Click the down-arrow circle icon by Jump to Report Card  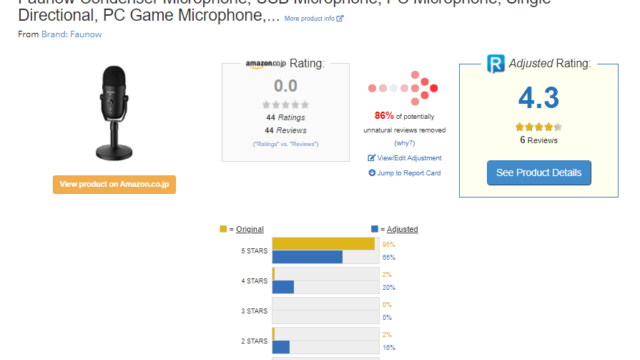pos(371,173)
